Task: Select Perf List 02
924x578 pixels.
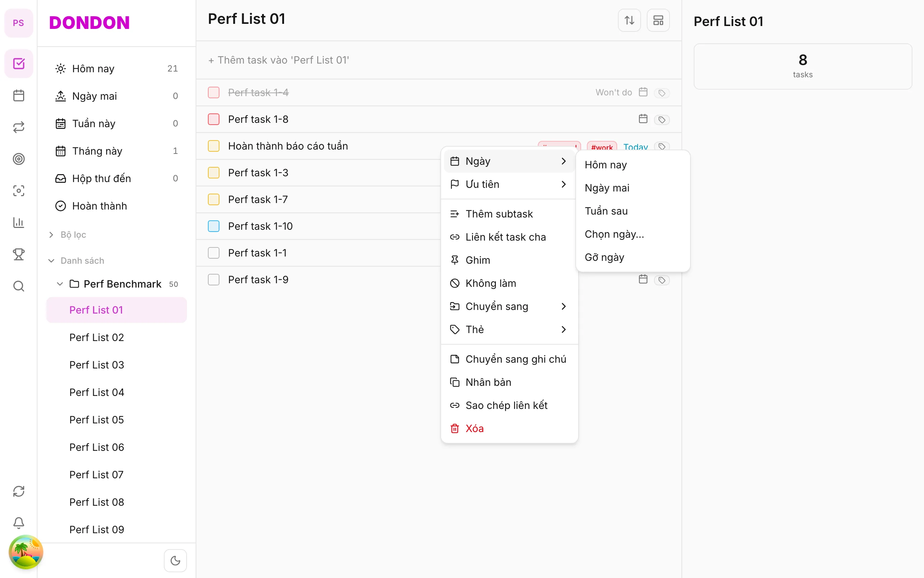Action: click(117, 337)
